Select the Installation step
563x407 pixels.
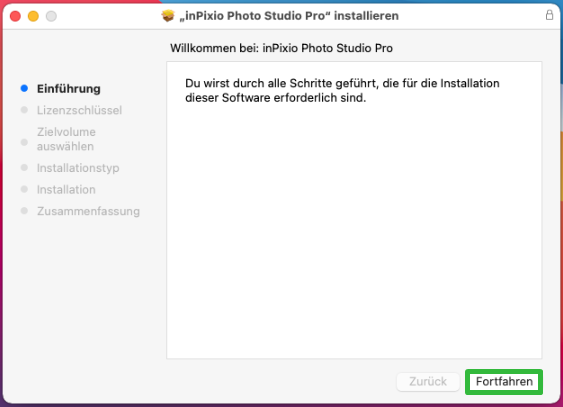tap(66, 190)
